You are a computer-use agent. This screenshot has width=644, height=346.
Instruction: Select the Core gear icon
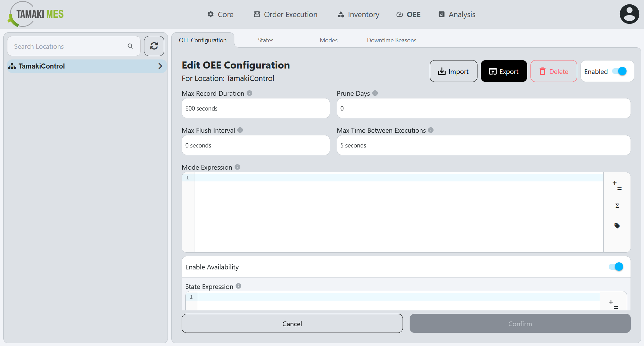point(211,14)
